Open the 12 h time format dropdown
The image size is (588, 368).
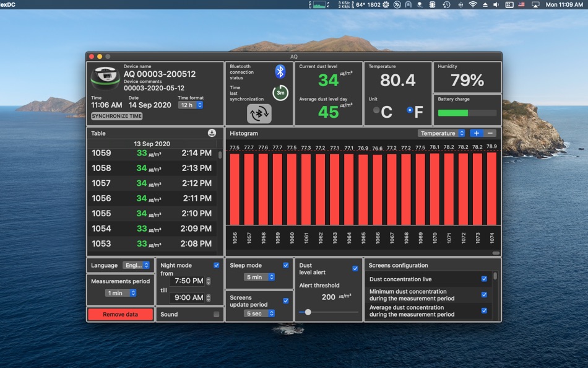[191, 105]
